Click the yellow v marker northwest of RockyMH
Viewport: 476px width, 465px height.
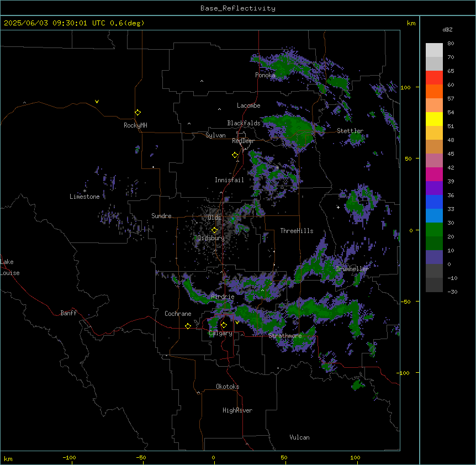pyautogui.click(x=97, y=102)
